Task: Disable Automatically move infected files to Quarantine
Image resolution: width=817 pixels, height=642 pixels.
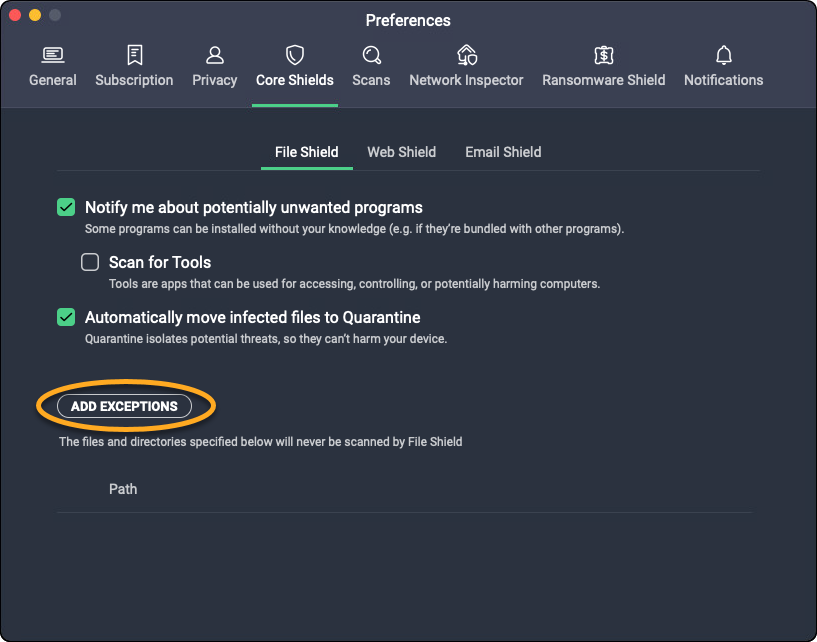Action: [66, 317]
